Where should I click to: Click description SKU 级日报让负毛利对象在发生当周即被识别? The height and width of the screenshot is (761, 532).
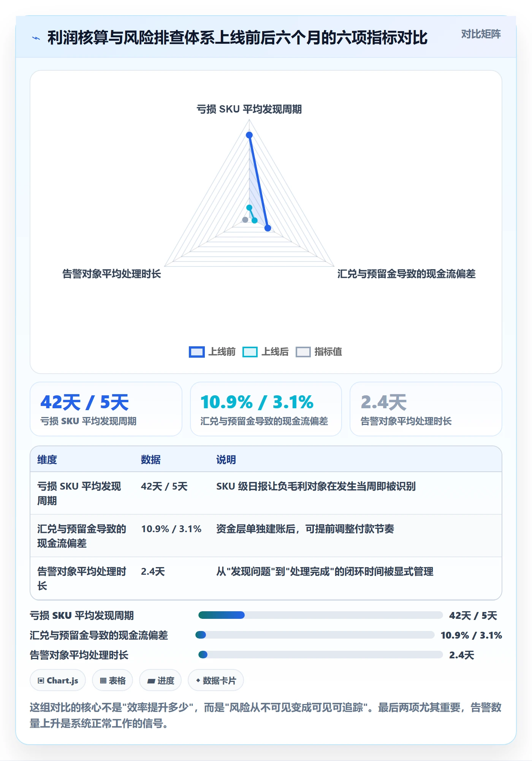316,487
